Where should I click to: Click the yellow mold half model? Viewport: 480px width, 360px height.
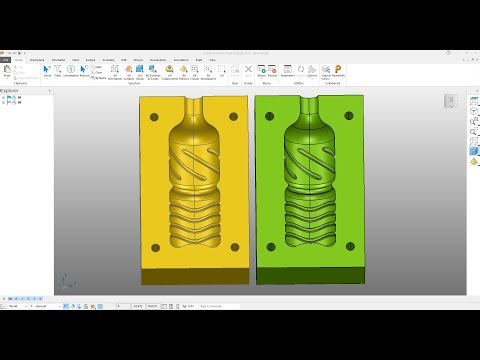194,190
